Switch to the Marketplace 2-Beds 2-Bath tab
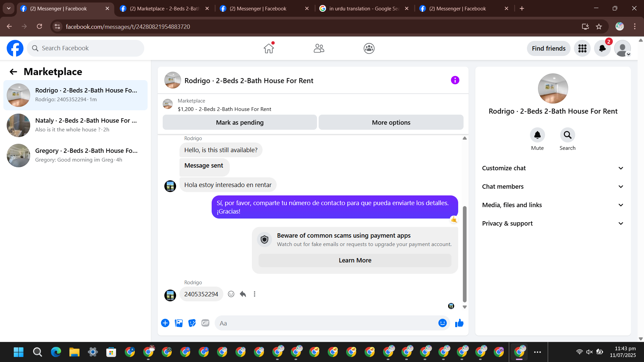644x362 pixels. 164,9
